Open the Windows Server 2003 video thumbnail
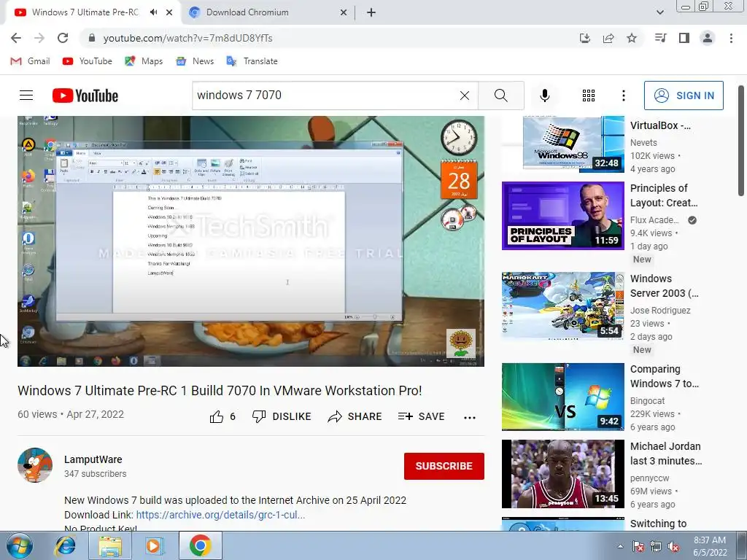 [563, 306]
